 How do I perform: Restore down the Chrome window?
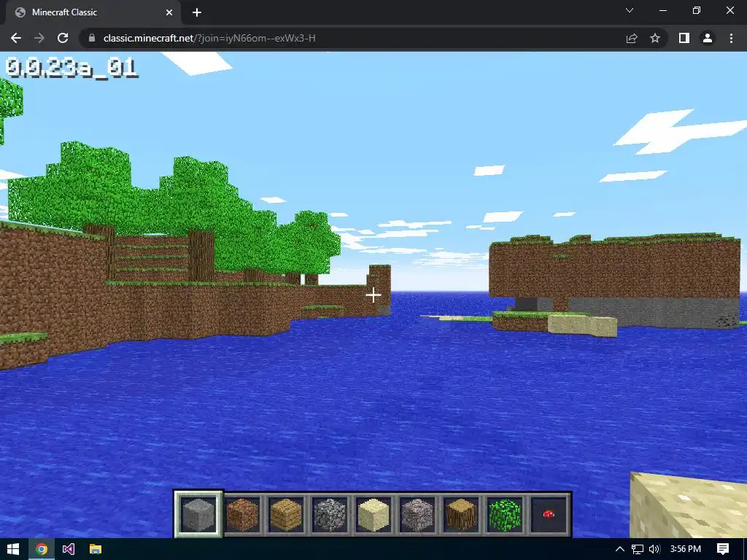point(697,10)
